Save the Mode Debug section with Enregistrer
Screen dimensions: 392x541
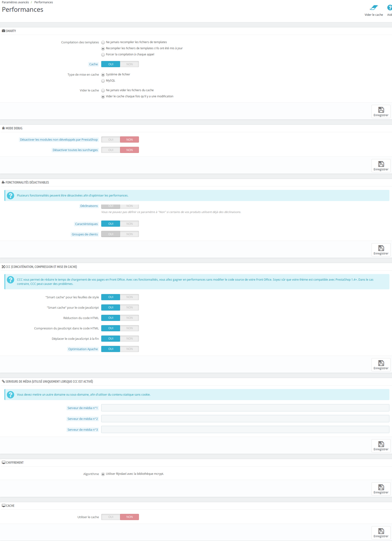pos(381,166)
